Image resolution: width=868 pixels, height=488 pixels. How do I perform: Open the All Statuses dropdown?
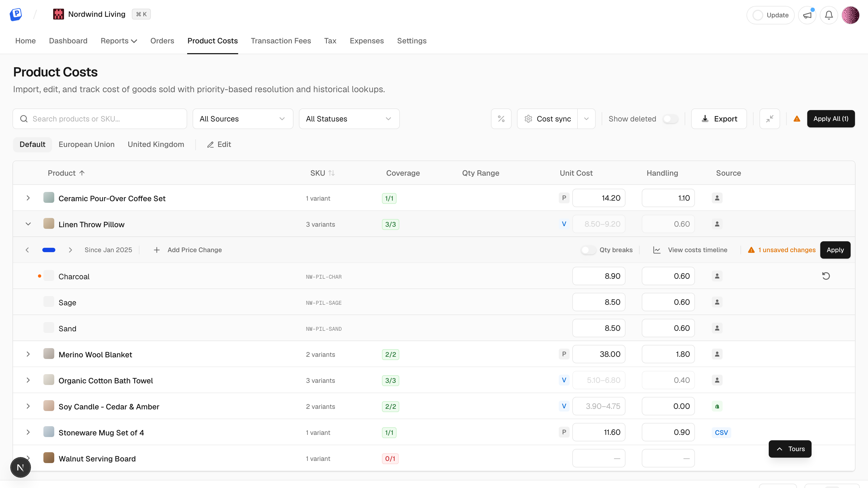(x=349, y=119)
